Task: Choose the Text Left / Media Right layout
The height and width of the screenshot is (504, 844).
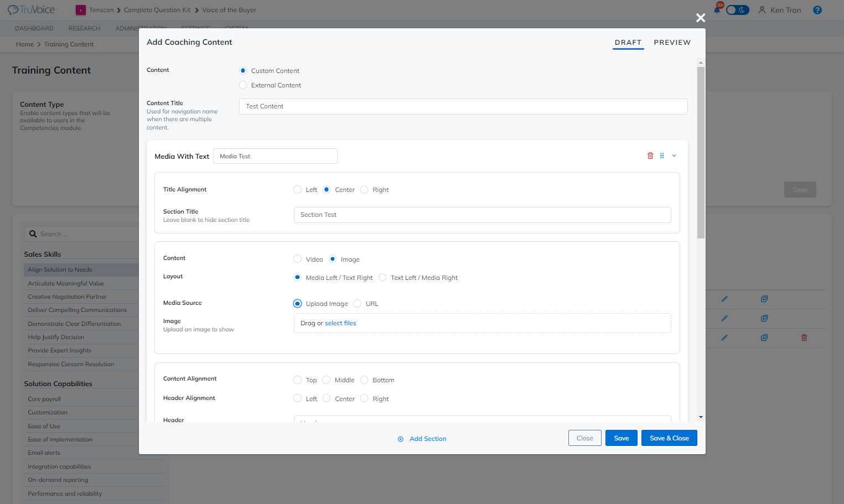Action: coord(382,278)
